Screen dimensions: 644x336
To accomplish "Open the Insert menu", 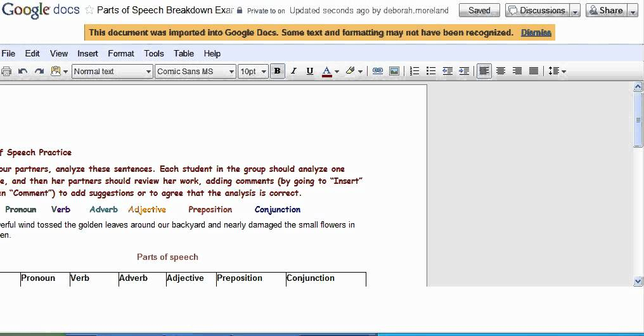I will 87,53.
